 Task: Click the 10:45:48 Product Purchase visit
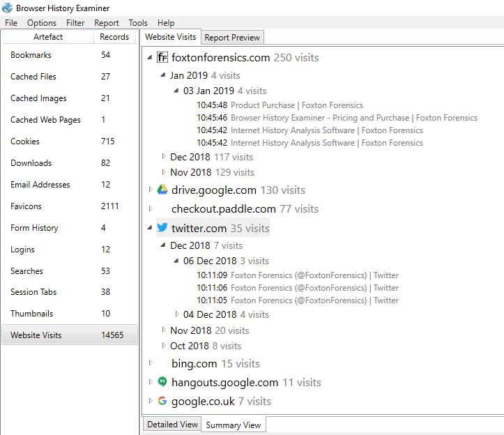click(x=280, y=105)
